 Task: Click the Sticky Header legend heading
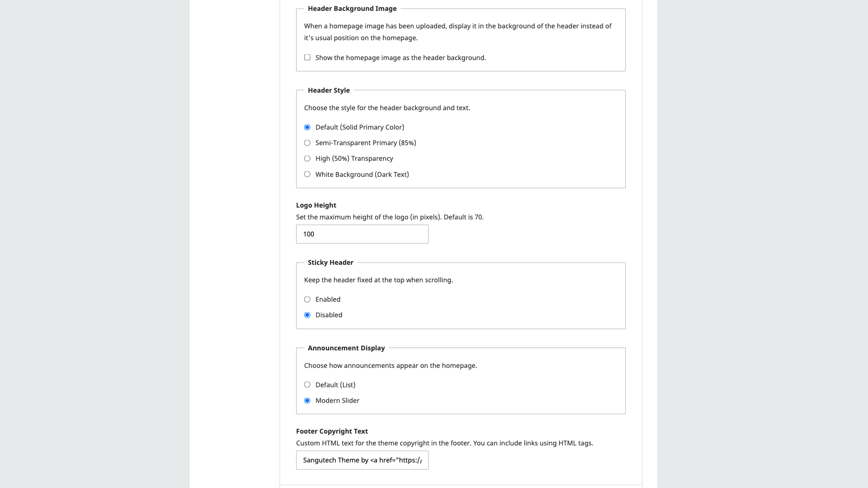(x=330, y=262)
